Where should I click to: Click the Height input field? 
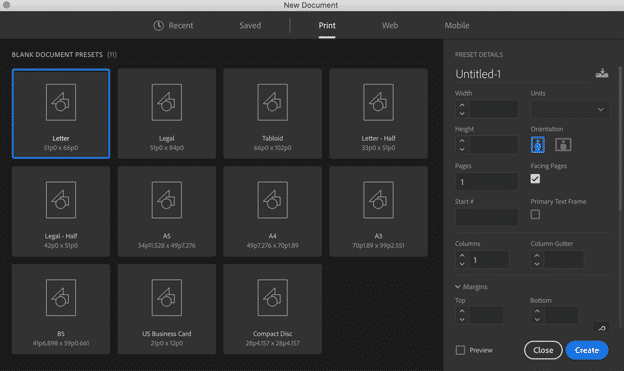(x=493, y=145)
